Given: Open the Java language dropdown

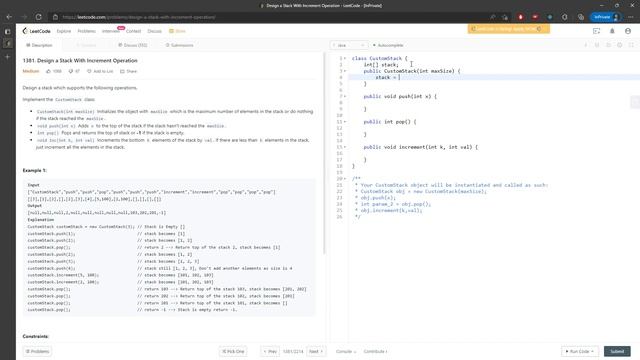Looking at the screenshot, I should 349,45.
